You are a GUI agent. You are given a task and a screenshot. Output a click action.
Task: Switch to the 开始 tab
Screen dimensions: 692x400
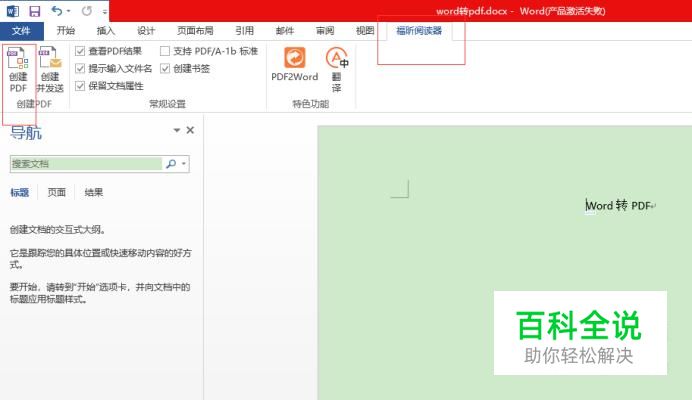[66, 30]
